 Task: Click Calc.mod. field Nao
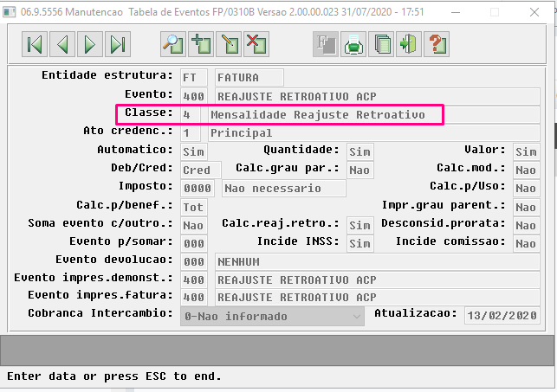point(526,170)
